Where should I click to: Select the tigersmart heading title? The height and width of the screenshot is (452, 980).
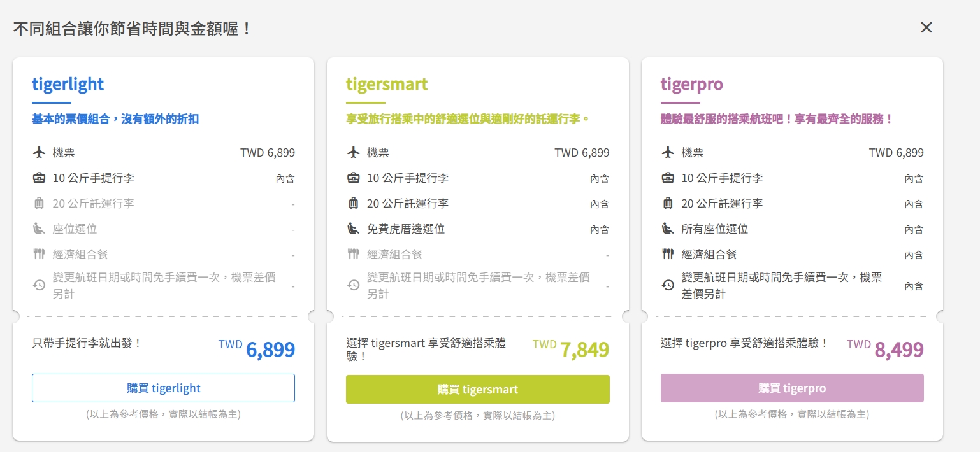point(387,84)
